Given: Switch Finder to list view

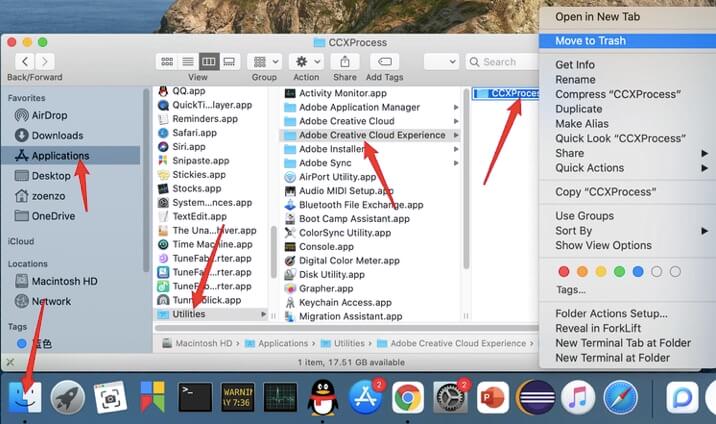Looking at the screenshot, I should pyautogui.click(x=188, y=62).
